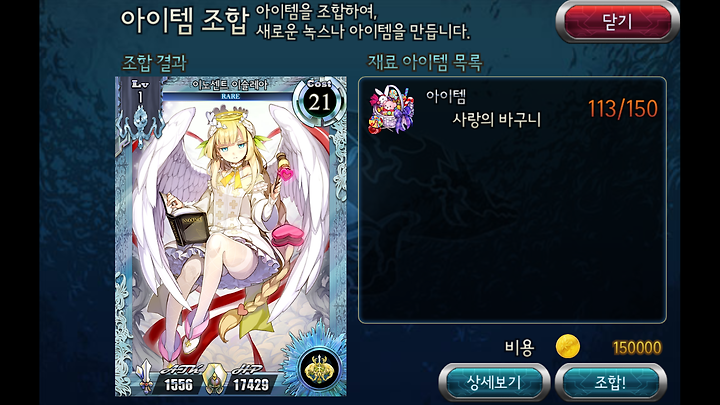Image resolution: width=720 pixels, height=405 pixels.
Task: Click the 재료 아이템 목록 heading
Action: click(425, 62)
